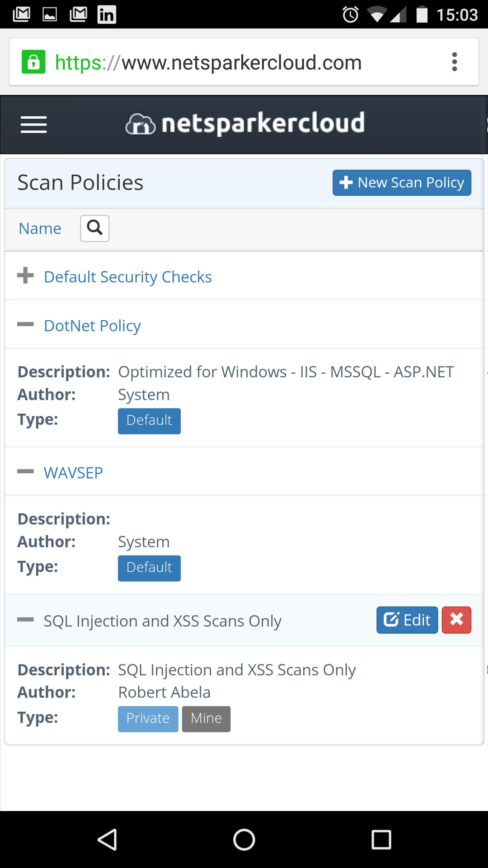
Task: Click the search magnifier icon
Action: click(x=95, y=228)
